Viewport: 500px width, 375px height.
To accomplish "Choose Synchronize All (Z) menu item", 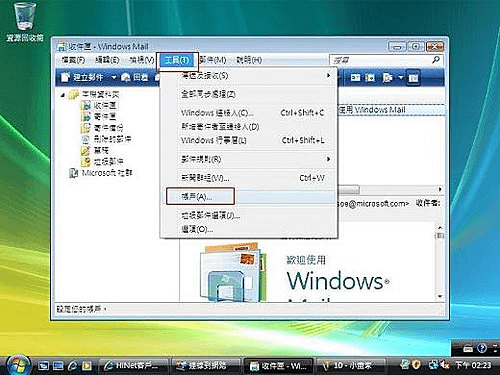I will 249,94.
